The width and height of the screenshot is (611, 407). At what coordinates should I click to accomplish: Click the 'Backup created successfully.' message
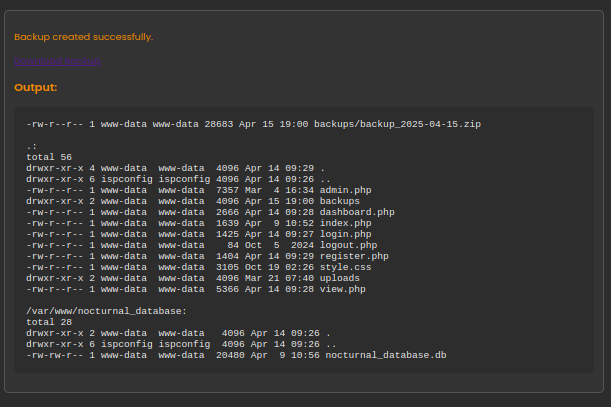click(83, 37)
